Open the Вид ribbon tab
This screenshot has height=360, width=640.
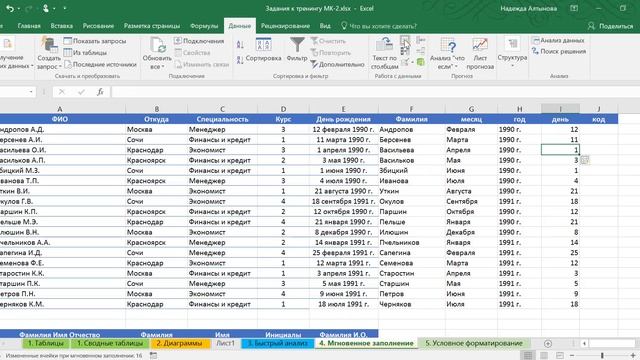[x=325, y=26]
